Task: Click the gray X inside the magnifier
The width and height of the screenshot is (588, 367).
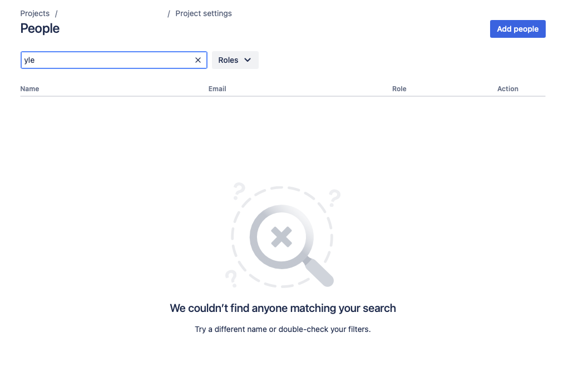Action: coord(281,237)
